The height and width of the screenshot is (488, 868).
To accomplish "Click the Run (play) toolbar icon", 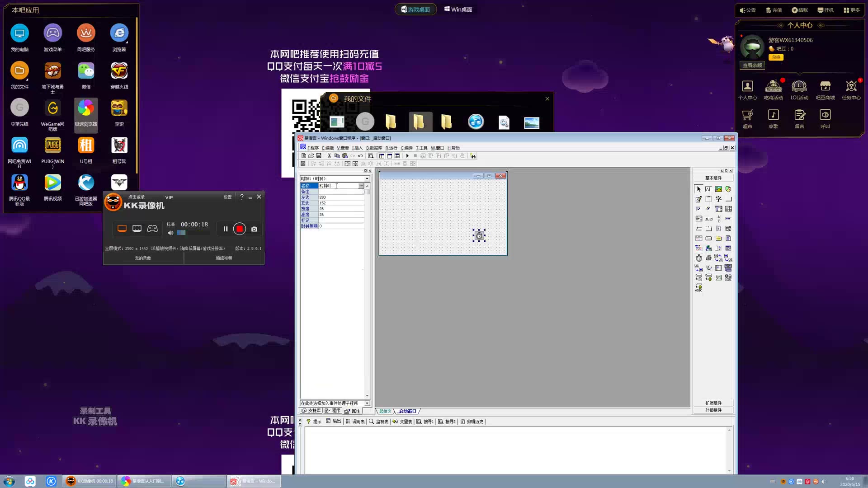I will coord(407,156).
